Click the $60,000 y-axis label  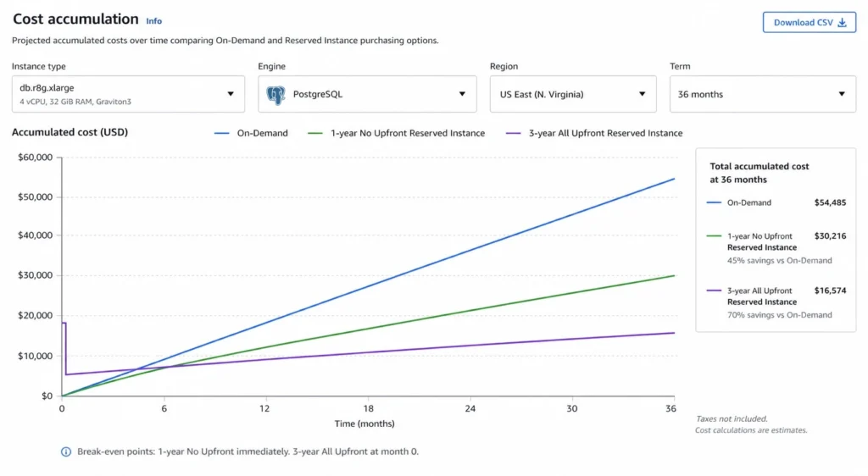coord(35,158)
